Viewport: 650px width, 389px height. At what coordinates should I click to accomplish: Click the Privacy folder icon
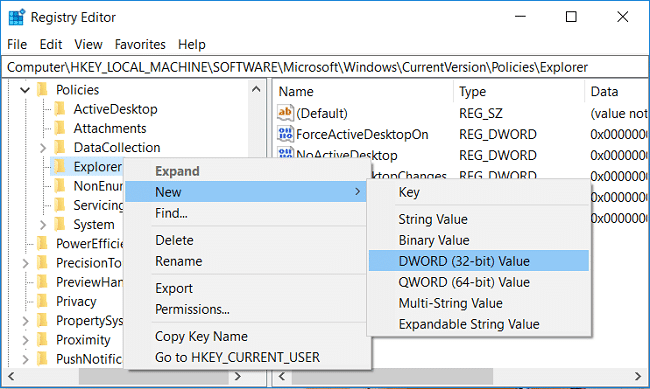pyautogui.click(x=42, y=301)
